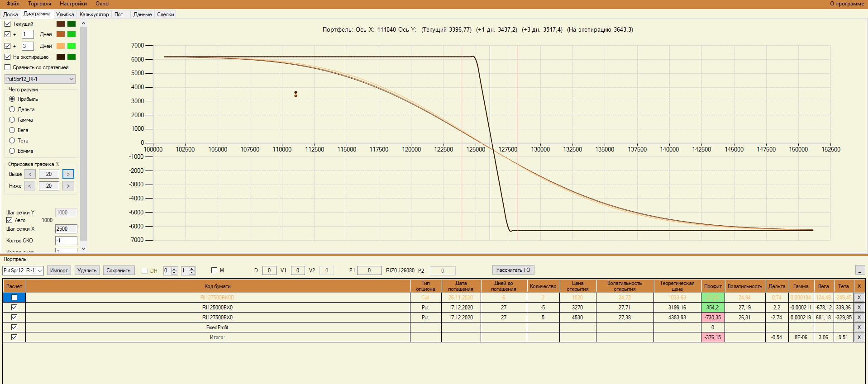This screenshot has width=868, height=384.
Task: Enable the M checkbox in portfolio toolbar
Action: [215, 270]
